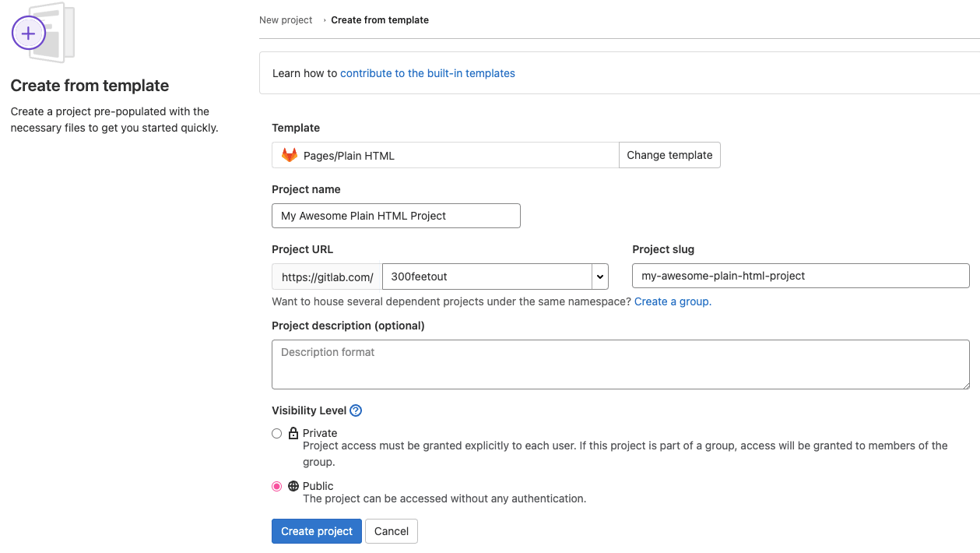Click the GitLab fox template icon
This screenshot has height=553, width=980.
click(290, 155)
